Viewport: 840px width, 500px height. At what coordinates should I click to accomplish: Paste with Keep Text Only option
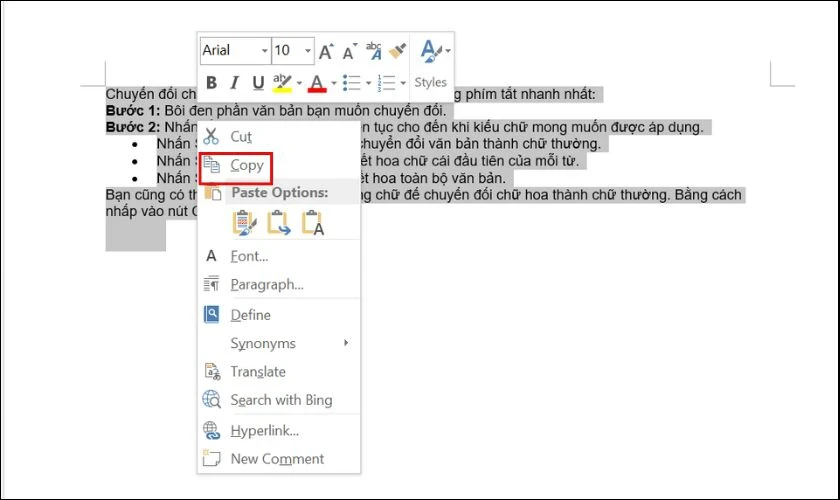coord(313,223)
